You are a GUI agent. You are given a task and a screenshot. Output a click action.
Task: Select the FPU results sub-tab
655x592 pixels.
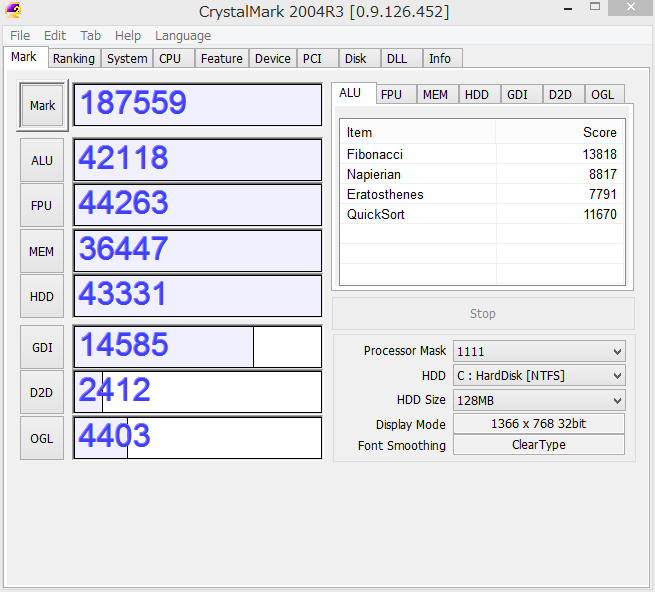[x=396, y=94]
